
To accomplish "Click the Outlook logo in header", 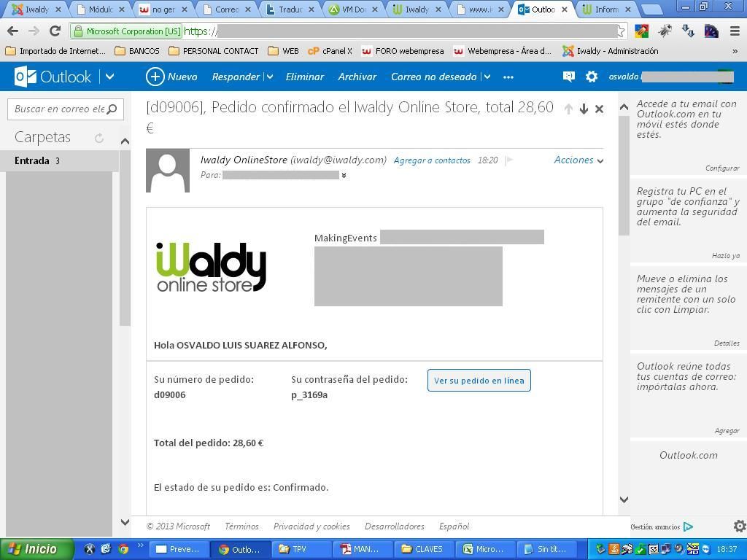I will [53, 77].
